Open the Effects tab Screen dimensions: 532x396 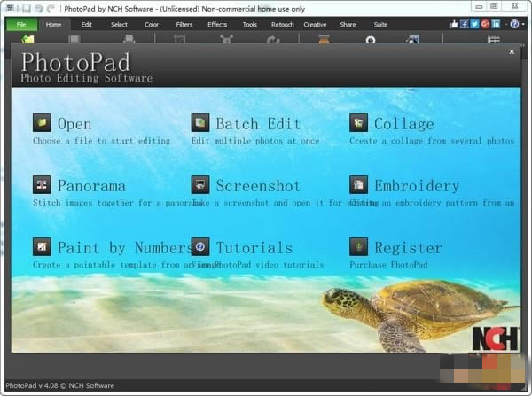[217, 25]
